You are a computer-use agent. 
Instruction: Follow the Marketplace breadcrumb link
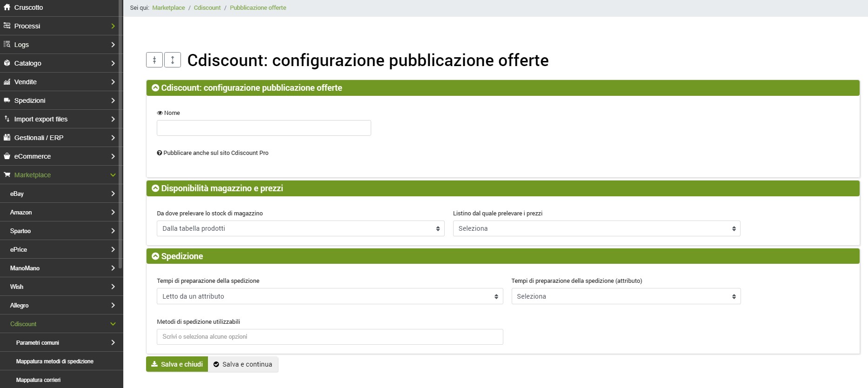click(168, 8)
